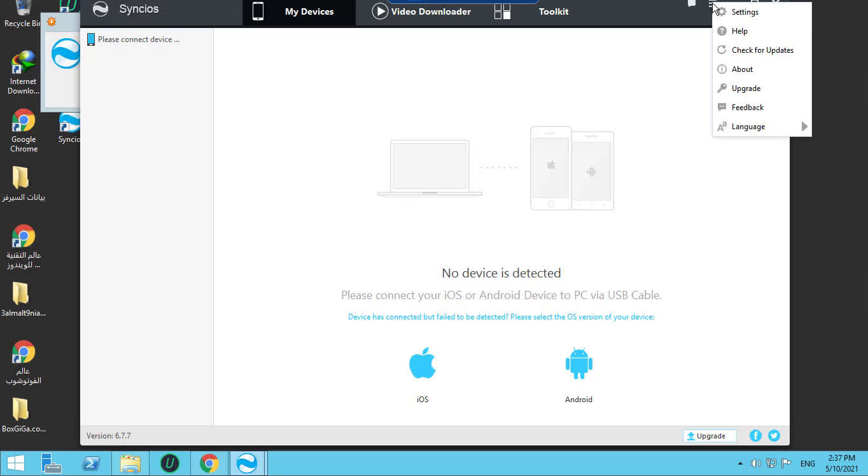Open the clock from the taskbar
Viewport: 868px width, 476px height.
840,462
